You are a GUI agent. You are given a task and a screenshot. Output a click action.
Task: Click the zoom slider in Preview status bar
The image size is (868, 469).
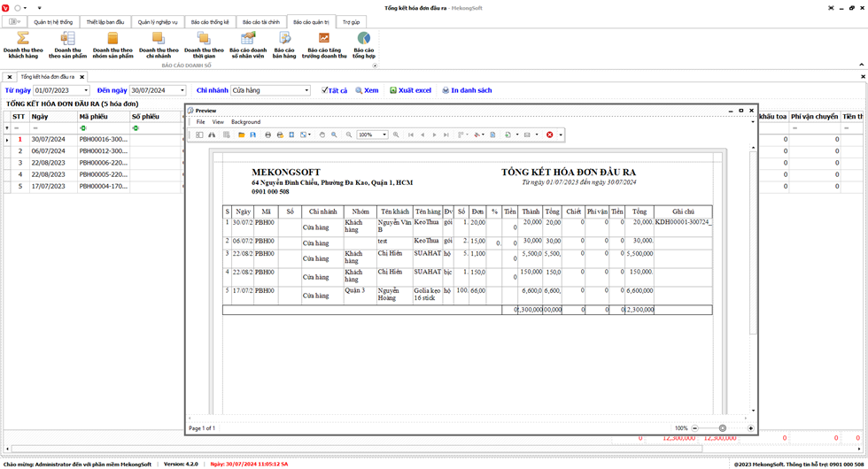[722, 428]
